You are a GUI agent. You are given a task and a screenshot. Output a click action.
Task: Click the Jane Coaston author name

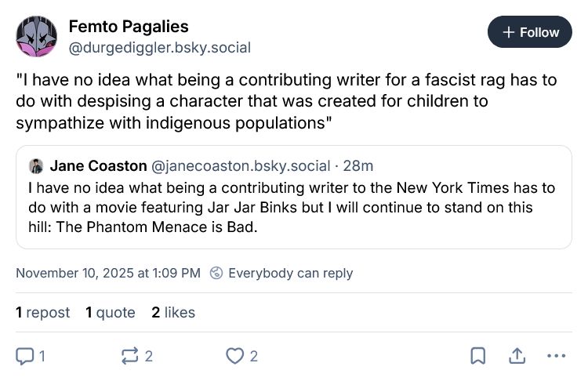pyautogui.click(x=98, y=166)
